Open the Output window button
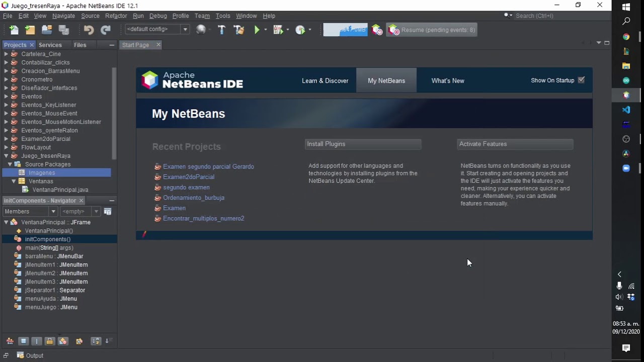644x362 pixels. (30, 355)
